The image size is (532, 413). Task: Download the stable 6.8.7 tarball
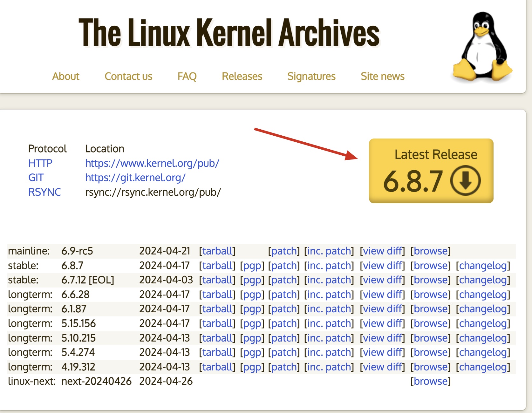click(x=217, y=266)
